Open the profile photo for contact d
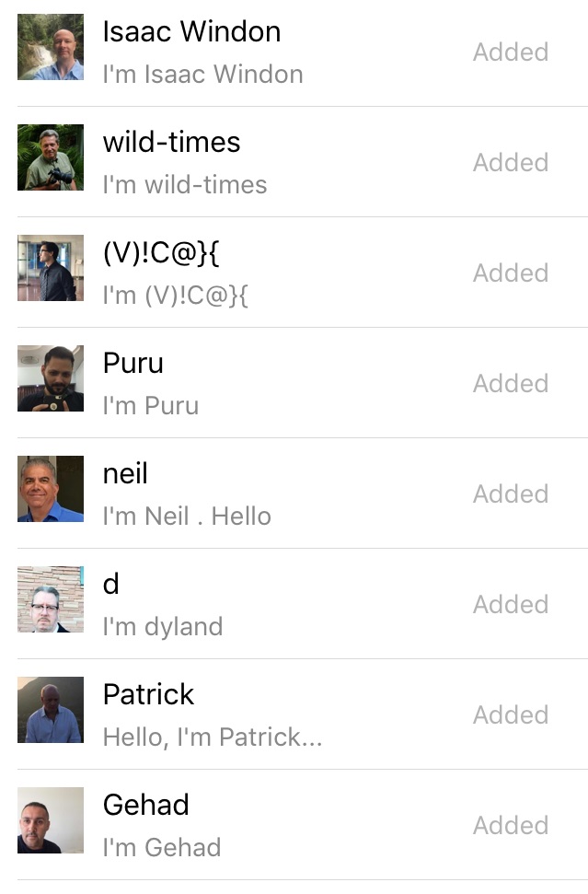588x894 pixels. [51, 599]
